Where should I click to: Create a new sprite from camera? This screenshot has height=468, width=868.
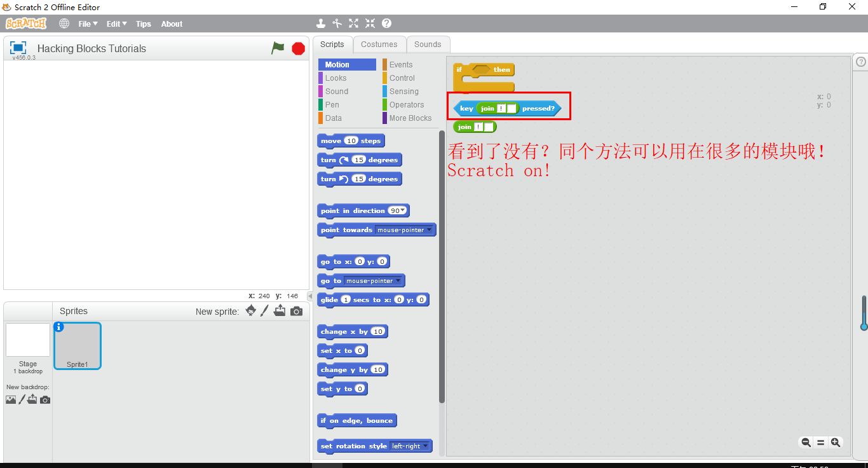[296, 311]
